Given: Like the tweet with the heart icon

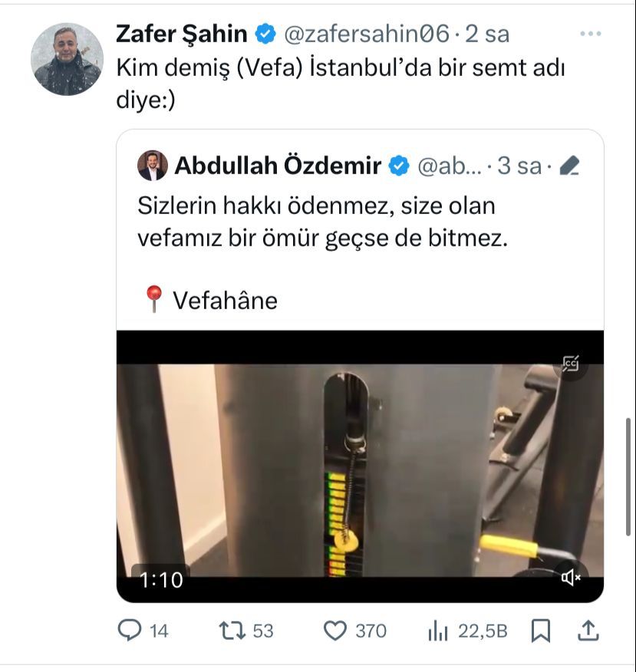Looking at the screenshot, I should (x=334, y=631).
